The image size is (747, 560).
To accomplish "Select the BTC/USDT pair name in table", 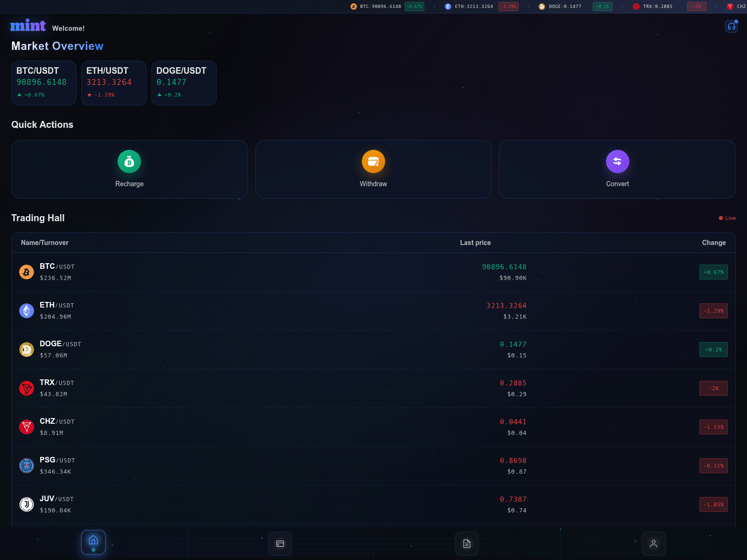I will 57,266.
